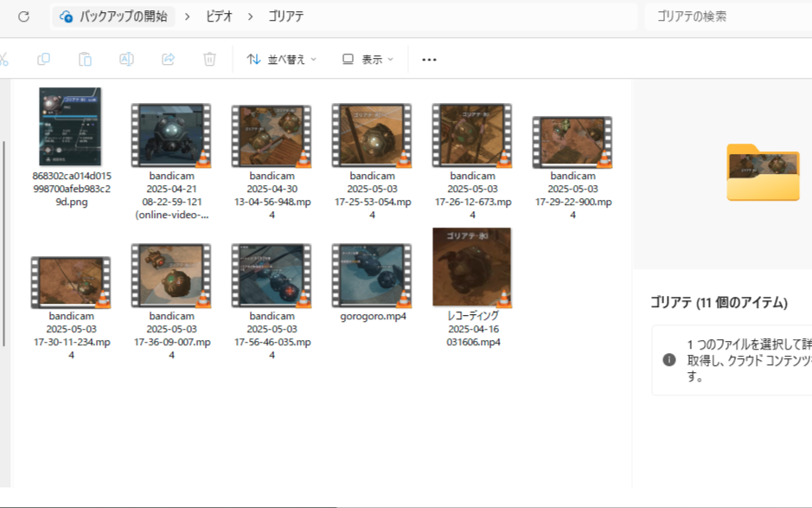Image resolution: width=812 pixels, height=508 pixels.
Task: Click the delete trash can icon
Action: point(209,59)
